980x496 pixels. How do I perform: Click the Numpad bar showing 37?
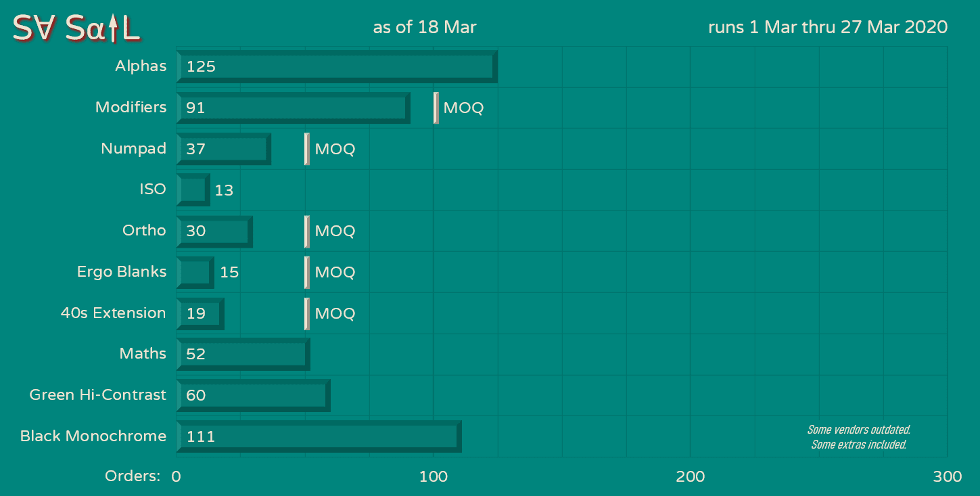[x=223, y=149]
